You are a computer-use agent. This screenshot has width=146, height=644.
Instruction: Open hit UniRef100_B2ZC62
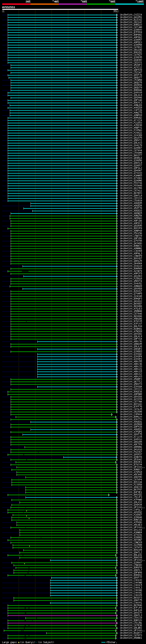point(131,20)
